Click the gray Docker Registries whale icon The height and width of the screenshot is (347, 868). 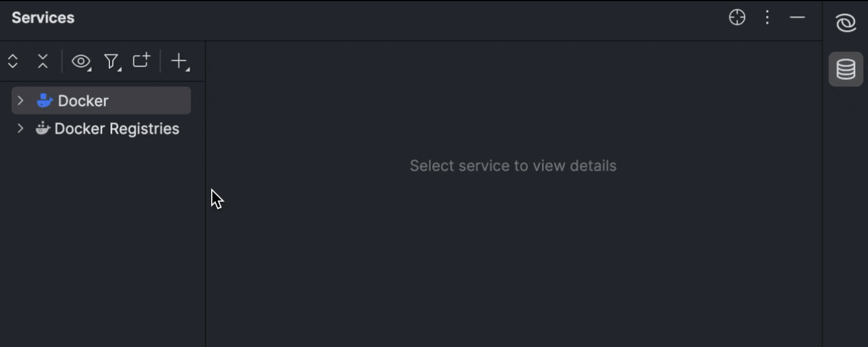[x=43, y=128]
